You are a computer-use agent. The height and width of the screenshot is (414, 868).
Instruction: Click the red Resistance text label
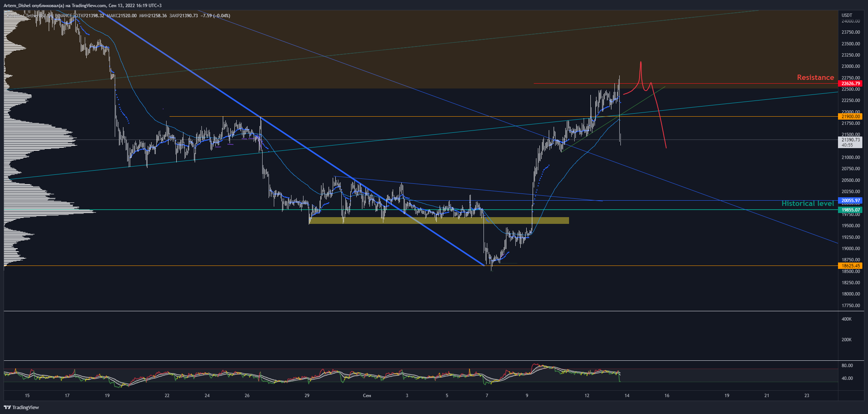coord(815,77)
